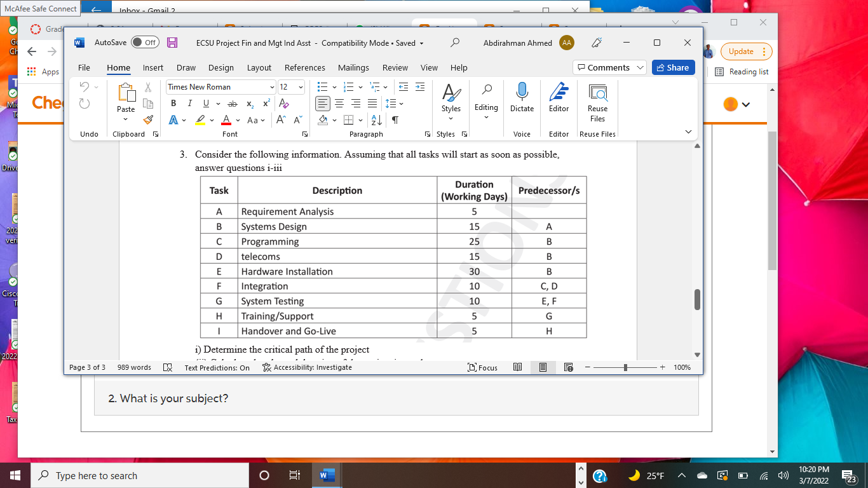Save the document with the floppy icon

coord(172,43)
